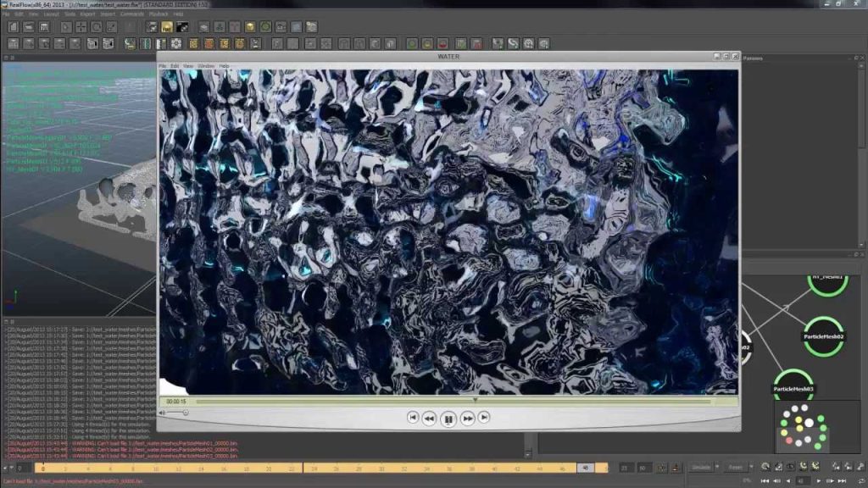Screen dimensions: 868x488
Task: Click the WATER player volume slider knob
Action: 186,413
